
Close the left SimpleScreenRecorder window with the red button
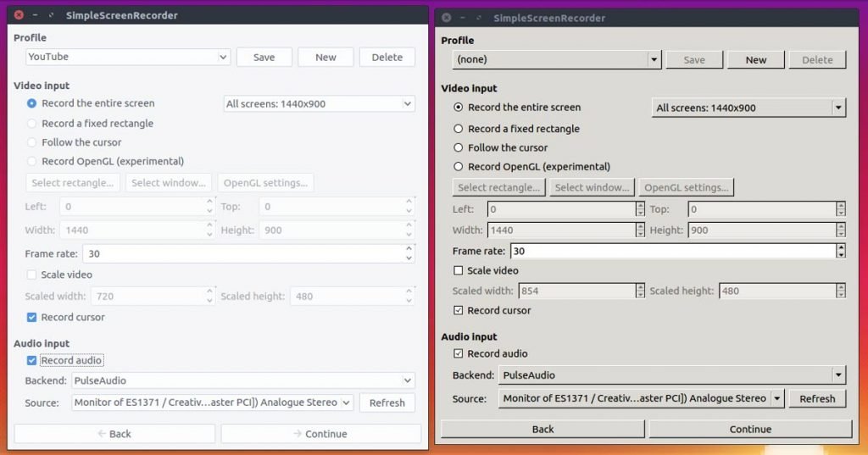(x=19, y=15)
